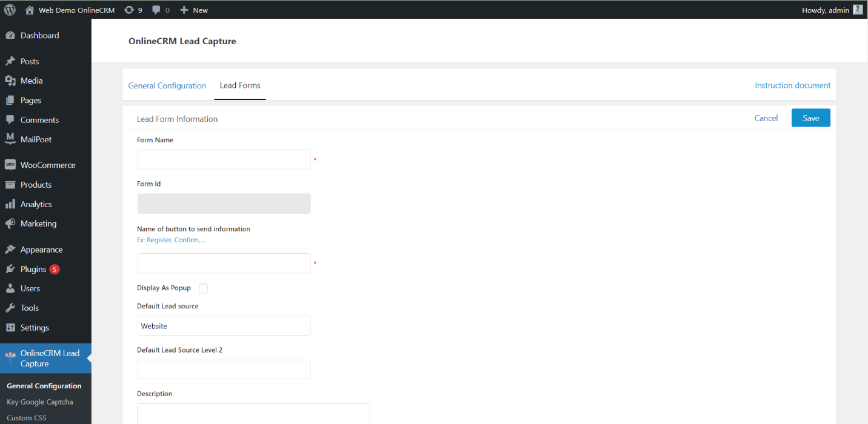Screen dimensions: 868x424
Task: Enable the Display As Popup checkbox
Action: (x=203, y=288)
